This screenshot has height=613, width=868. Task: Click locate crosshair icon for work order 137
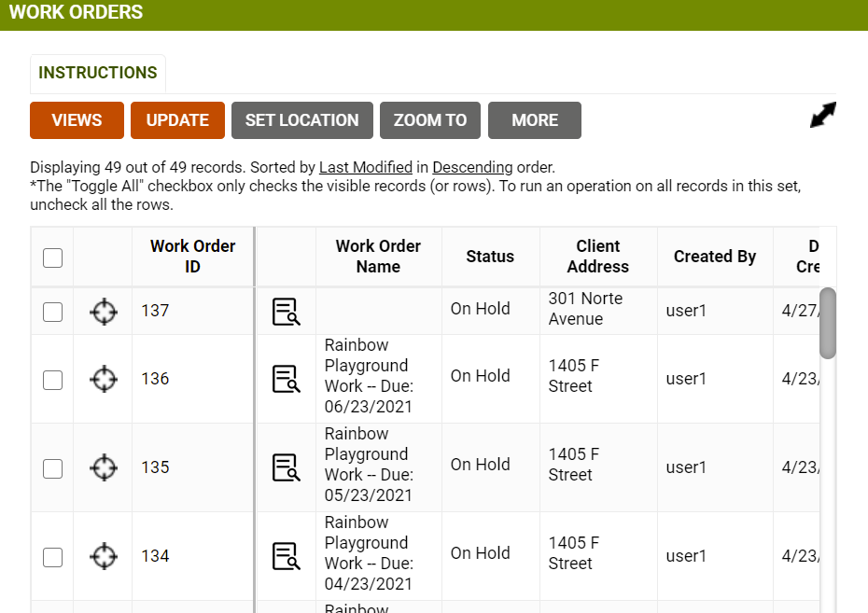tap(104, 312)
